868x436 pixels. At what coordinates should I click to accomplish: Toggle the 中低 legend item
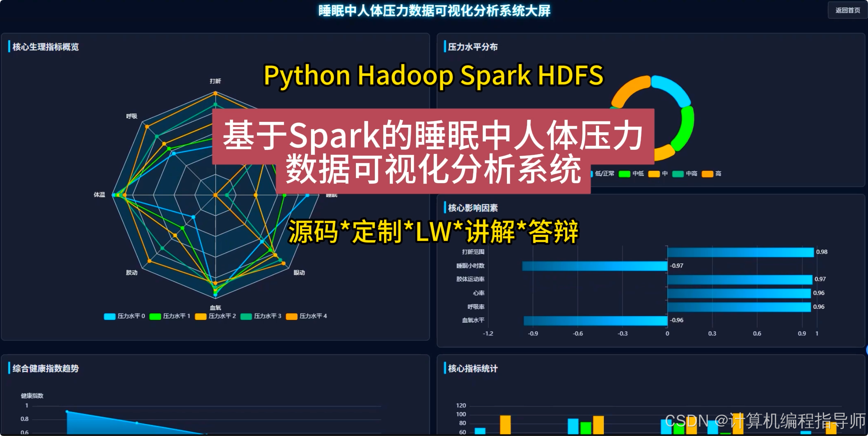click(x=632, y=174)
